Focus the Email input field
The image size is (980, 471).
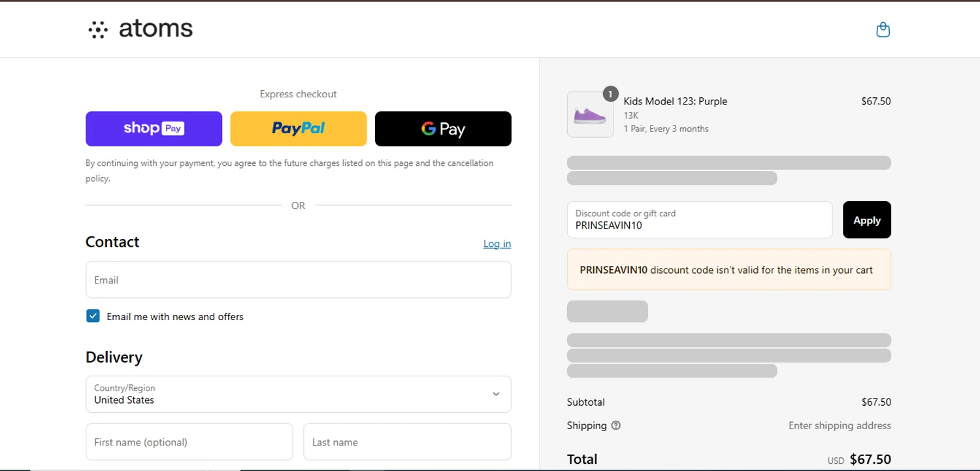coord(299,280)
